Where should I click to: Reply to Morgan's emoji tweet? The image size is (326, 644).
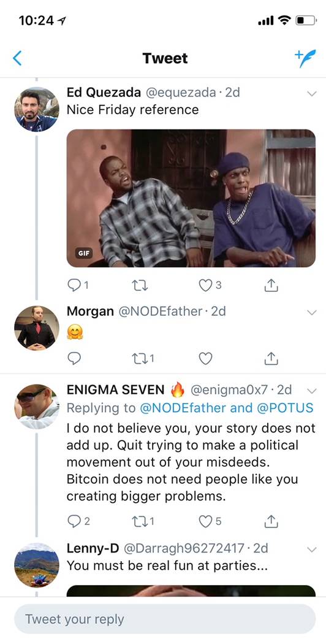pos(74,359)
